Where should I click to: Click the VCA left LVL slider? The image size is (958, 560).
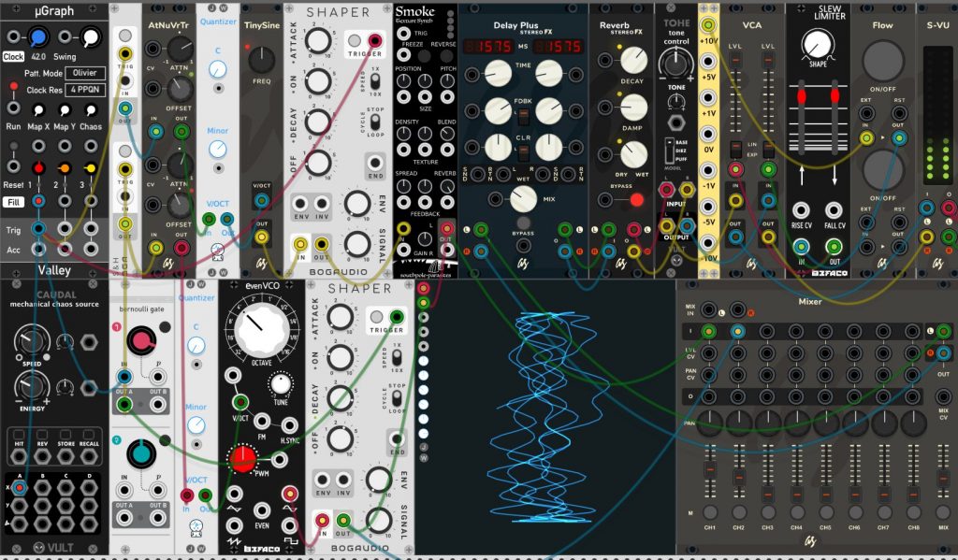click(735, 61)
